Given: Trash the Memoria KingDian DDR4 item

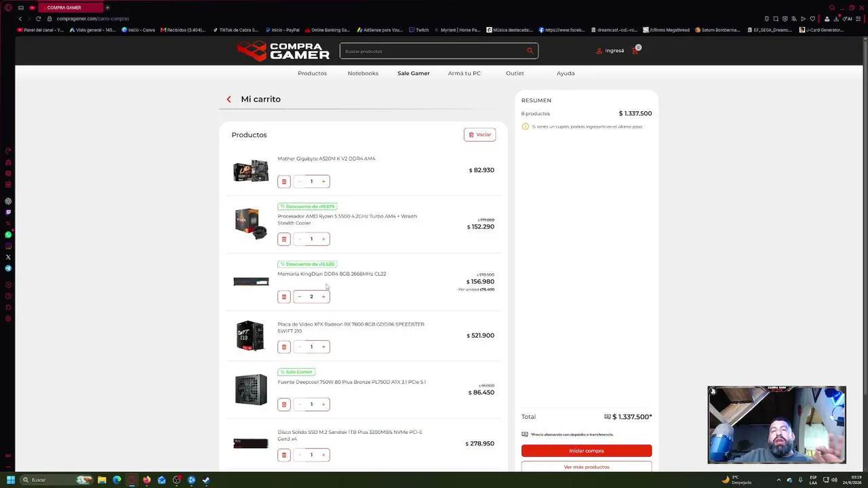Looking at the screenshot, I should (284, 297).
